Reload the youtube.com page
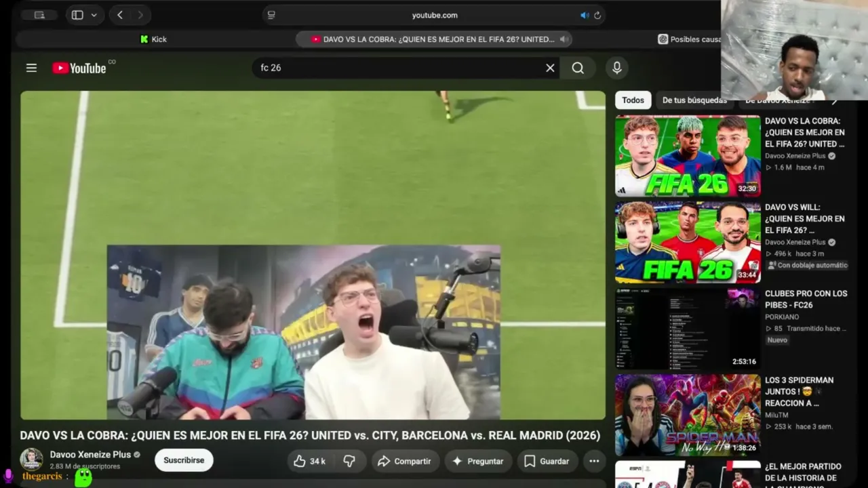The image size is (868, 488). (597, 15)
